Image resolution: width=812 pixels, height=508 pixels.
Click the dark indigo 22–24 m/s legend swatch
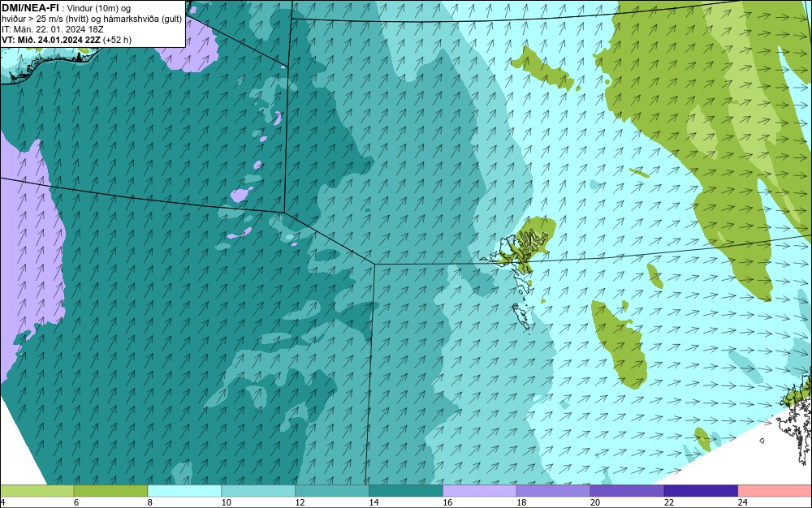(702, 491)
